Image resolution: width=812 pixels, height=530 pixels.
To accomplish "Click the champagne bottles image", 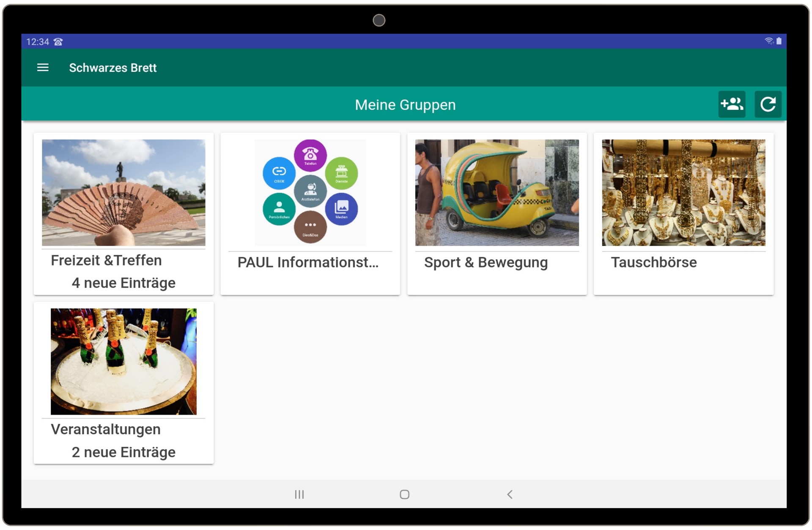I will (123, 361).
